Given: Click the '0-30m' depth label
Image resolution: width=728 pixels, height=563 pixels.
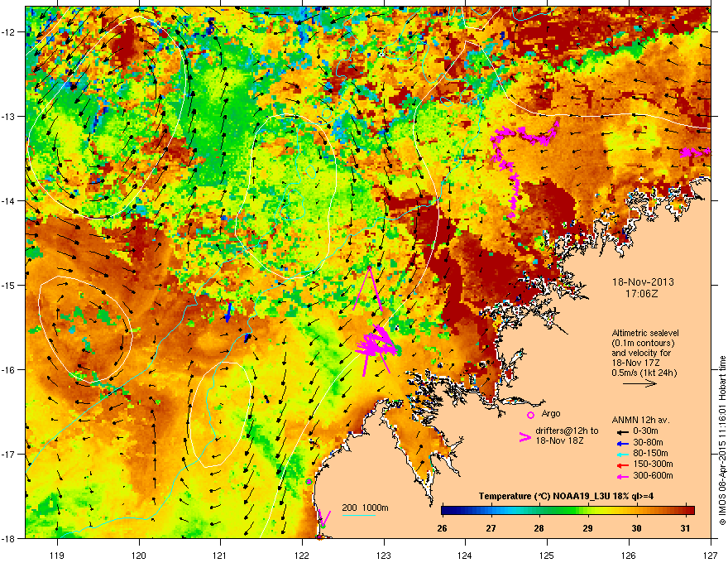Looking at the screenshot, I should (x=645, y=431).
